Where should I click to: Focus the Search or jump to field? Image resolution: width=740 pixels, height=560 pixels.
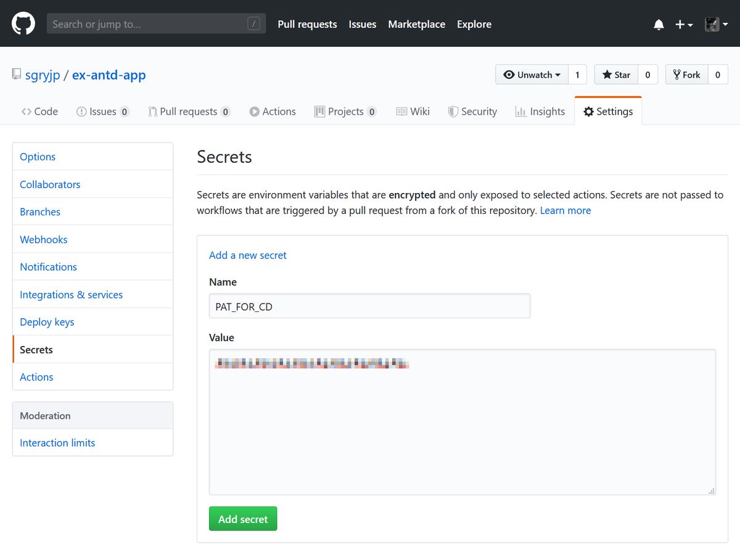click(156, 24)
